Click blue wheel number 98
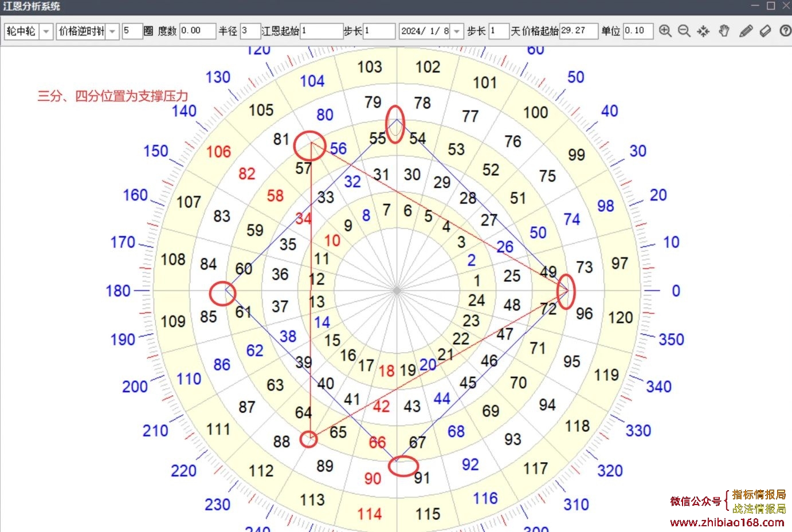The width and height of the screenshot is (792, 532). click(605, 206)
